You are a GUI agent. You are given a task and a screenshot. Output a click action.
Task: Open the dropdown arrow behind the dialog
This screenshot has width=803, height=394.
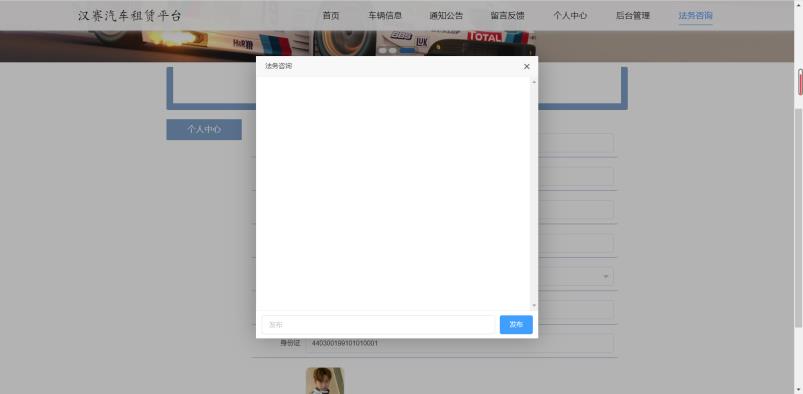coord(606,277)
